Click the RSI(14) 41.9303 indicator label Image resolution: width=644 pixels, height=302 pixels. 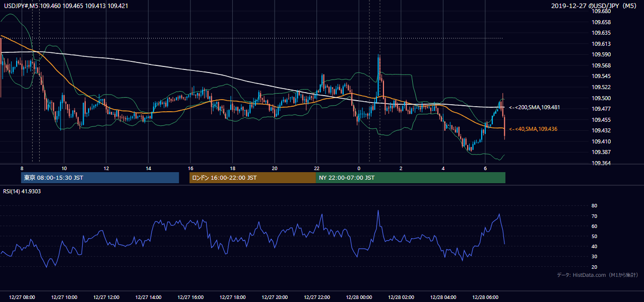(22, 191)
